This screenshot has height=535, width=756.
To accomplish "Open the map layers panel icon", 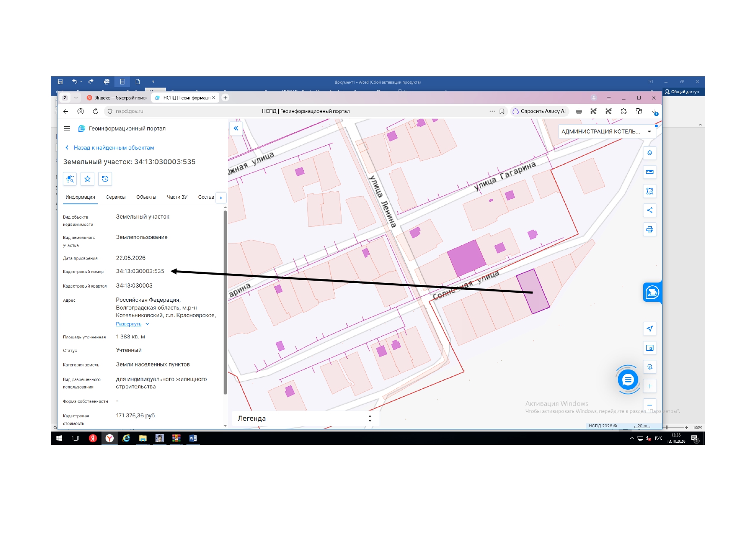I will [x=650, y=153].
